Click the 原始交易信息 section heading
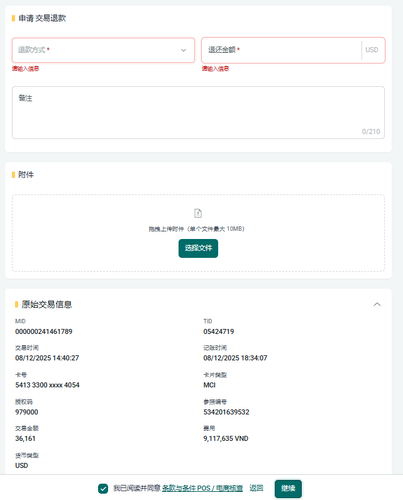Viewport: 403px width, 500px height. (47, 304)
